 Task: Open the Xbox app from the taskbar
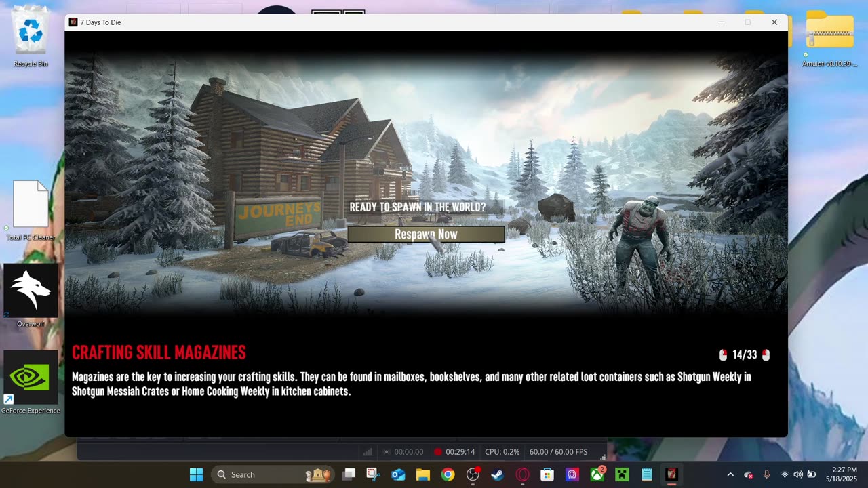point(597,474)
